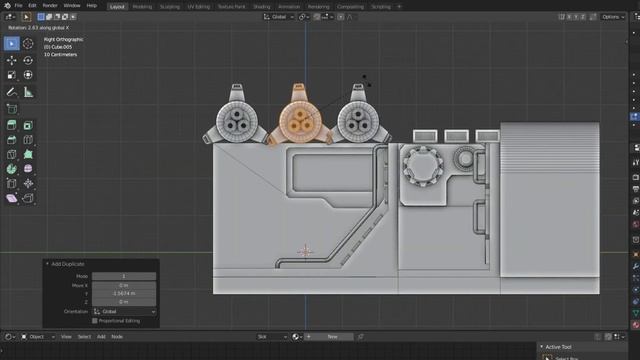Image resolution: width=640 pixels, height=360 pixels.
Task: Click the Blender logo menu icon
Action: pos(7,6)
